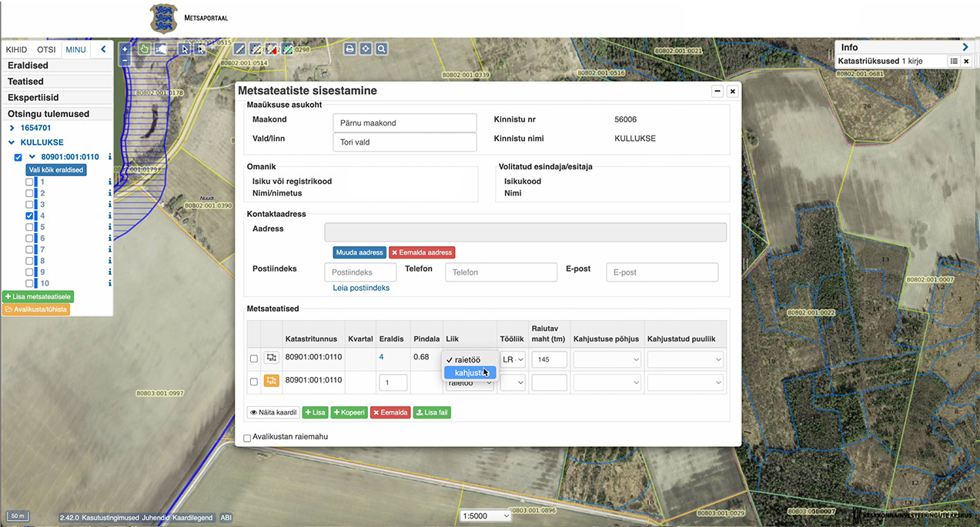The height and width of the screenshot is (527, 980).
Task: Select the green hand pan tool
Action: click(144, 48)
